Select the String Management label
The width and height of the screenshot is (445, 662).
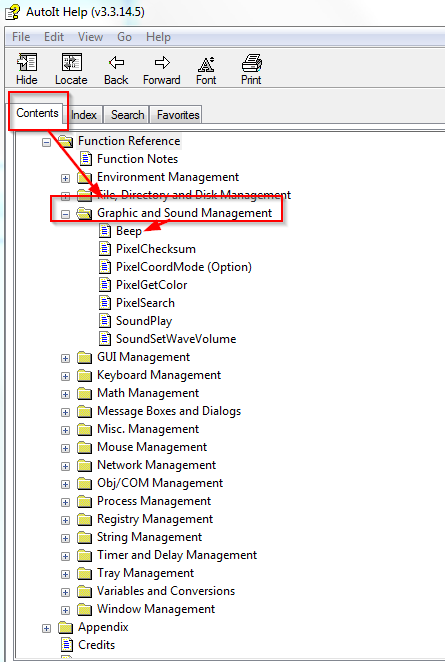[149, 537]
